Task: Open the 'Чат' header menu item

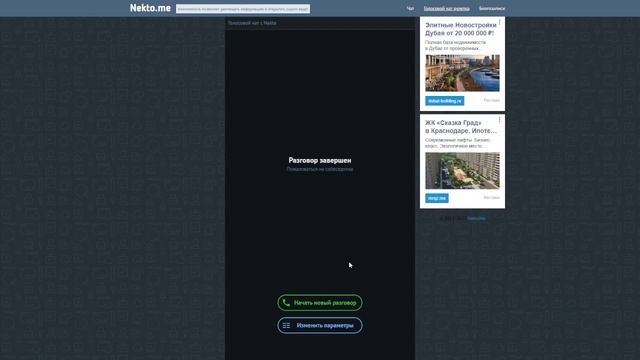Action: pyautogui.click(x=410, y=9)
